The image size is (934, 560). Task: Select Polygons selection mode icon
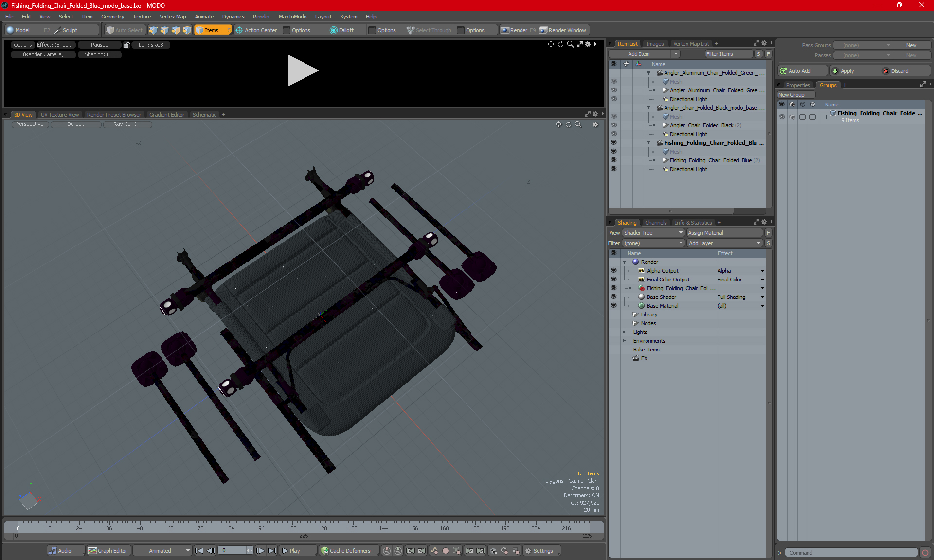pos(176,30)
